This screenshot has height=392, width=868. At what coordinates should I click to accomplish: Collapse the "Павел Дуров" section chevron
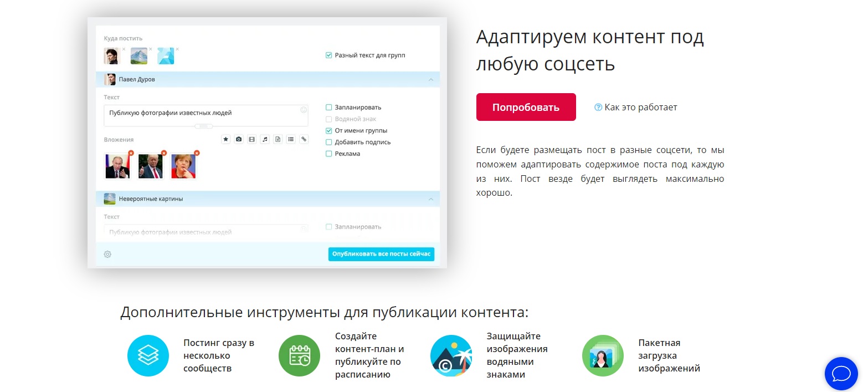tap(430, 79)
